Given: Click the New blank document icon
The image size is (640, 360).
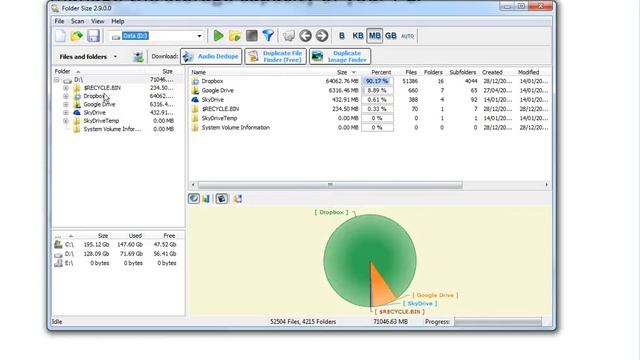Looking at the screenshot, I should pos(60,36).
